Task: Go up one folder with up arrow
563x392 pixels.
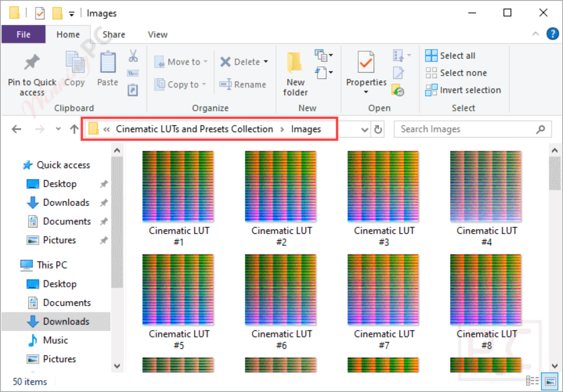Action: click(x=74, y=129)
